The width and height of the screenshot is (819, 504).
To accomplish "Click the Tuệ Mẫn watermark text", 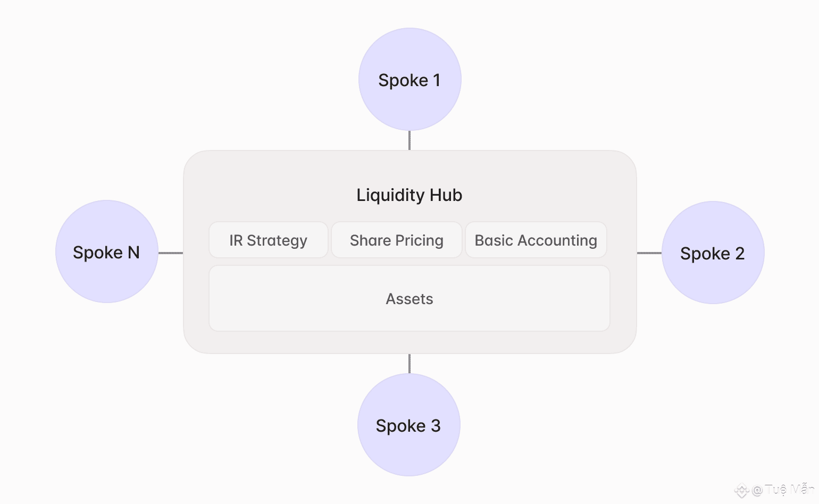I will 789,490.
